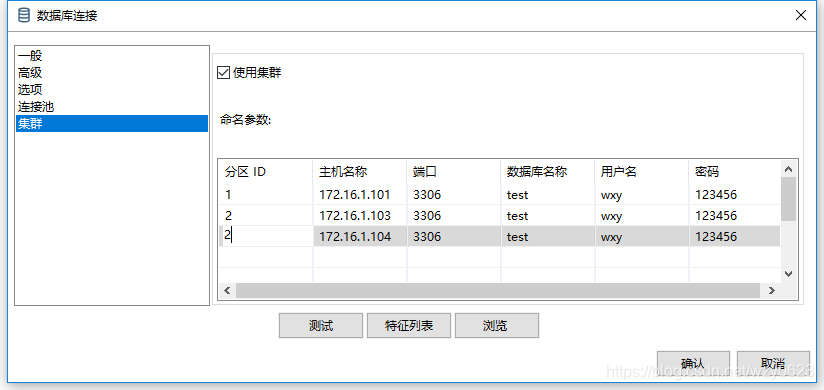Click password 123456 in 172.16.1.103 row

coord(735,215)
